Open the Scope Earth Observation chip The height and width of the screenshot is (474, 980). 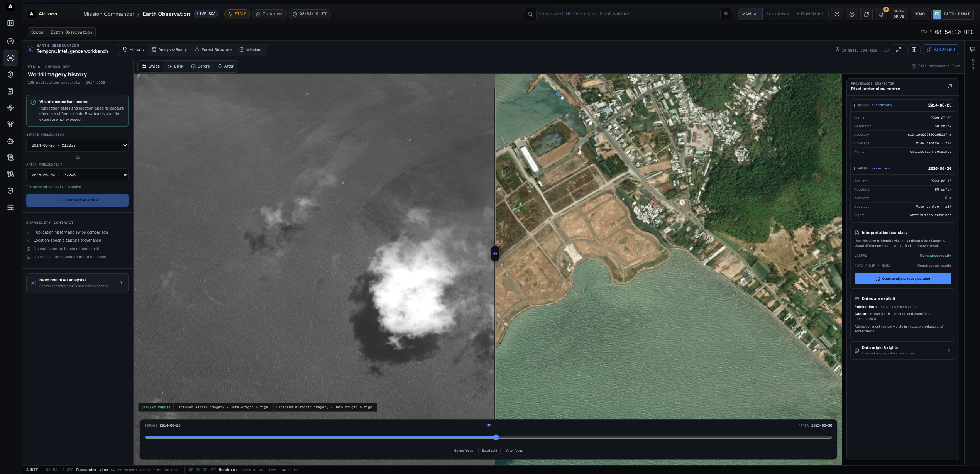[x=62, y=32]
